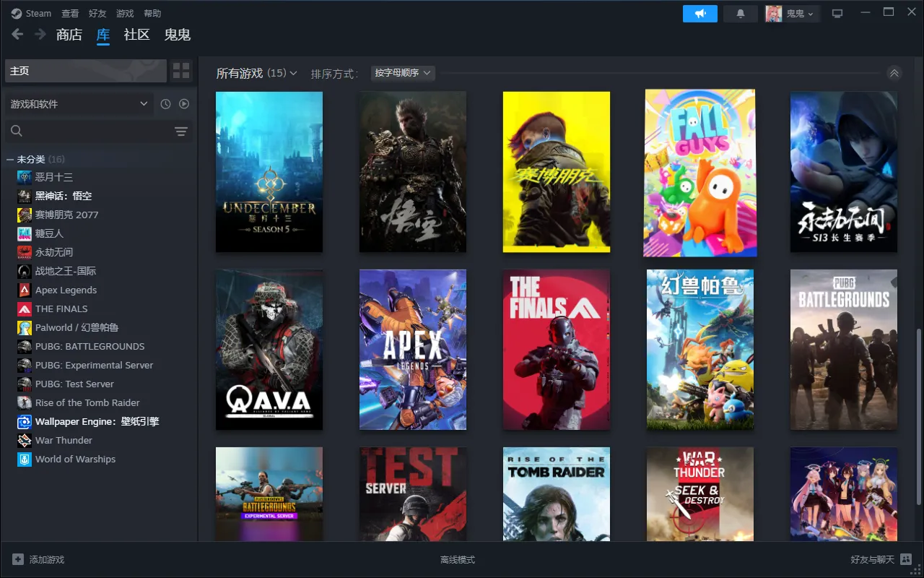Collapse the game shelf with up chevron

[x=894, y=73]
